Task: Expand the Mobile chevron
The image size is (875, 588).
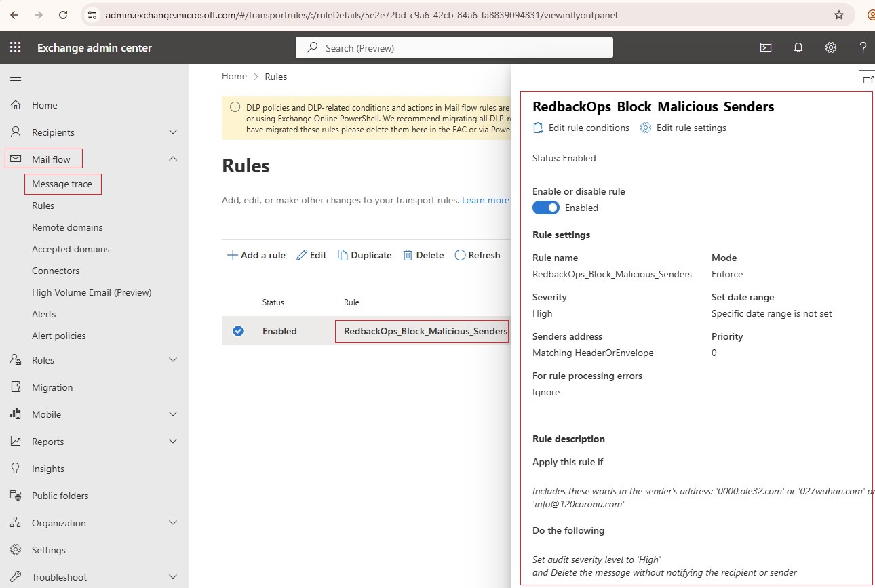Action: click(x=173, y=414)
